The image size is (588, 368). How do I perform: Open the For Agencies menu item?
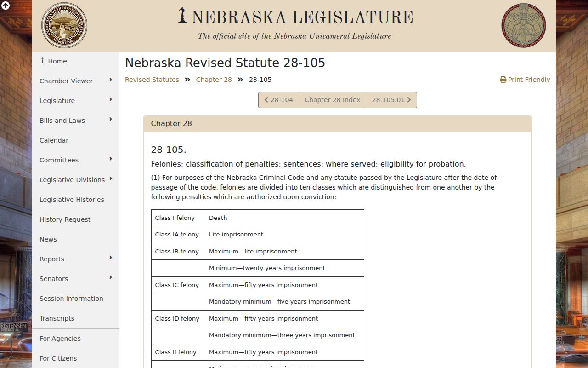pos(76,339)
